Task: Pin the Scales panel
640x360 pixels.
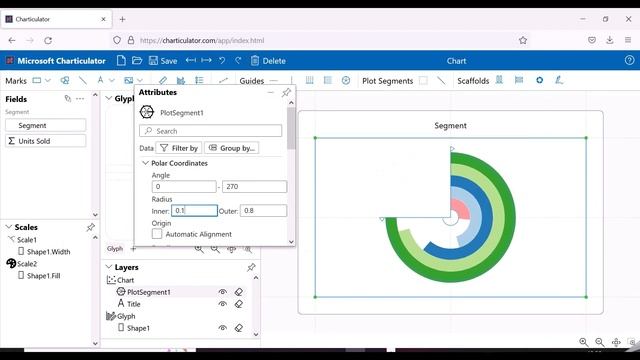Action: (90, 227)
